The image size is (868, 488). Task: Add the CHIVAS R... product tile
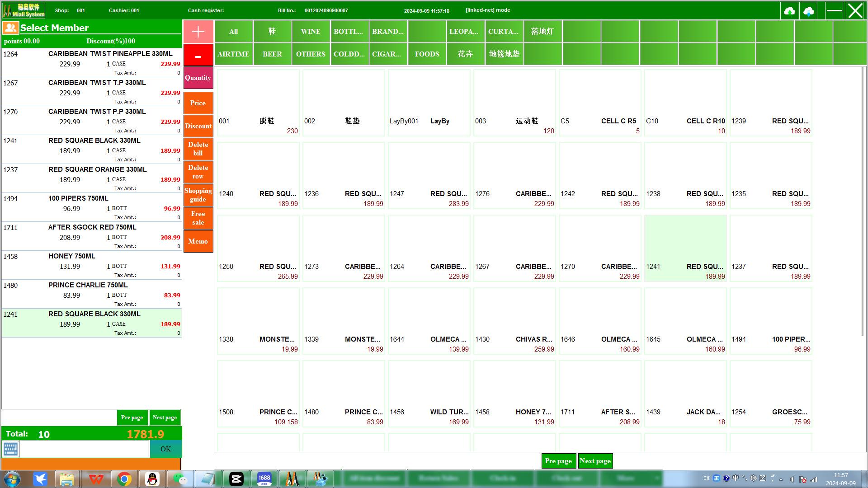[514, 321]
